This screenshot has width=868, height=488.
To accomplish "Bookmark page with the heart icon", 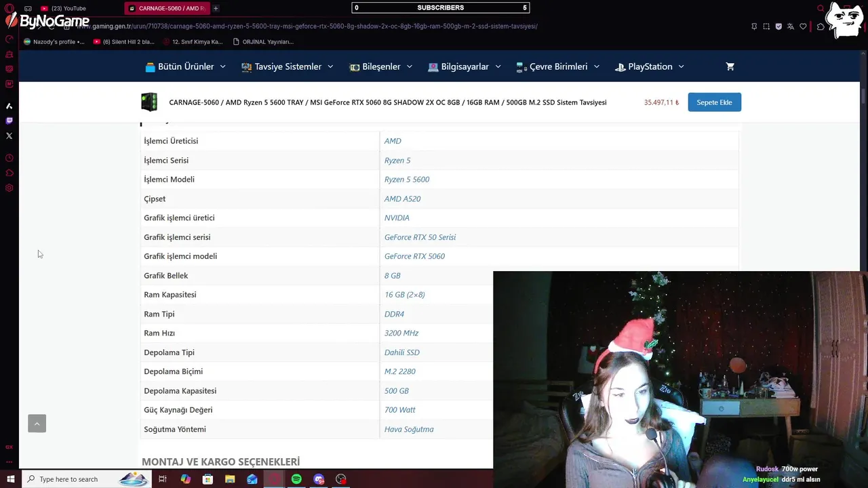I will point(803,26).
